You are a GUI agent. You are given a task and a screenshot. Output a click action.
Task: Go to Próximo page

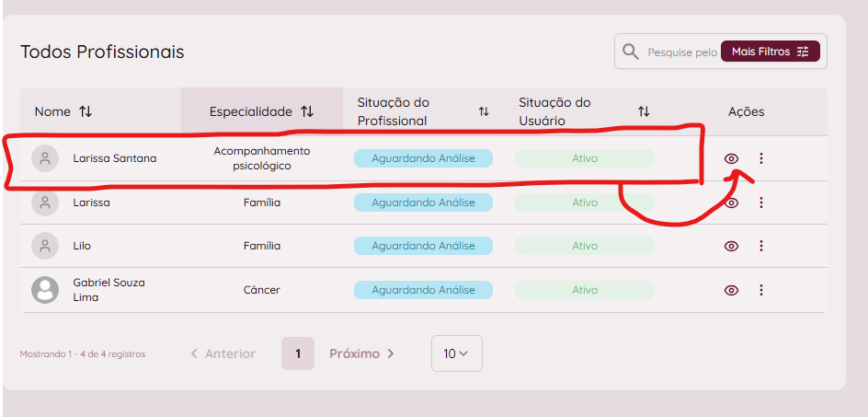coord(362,353)
